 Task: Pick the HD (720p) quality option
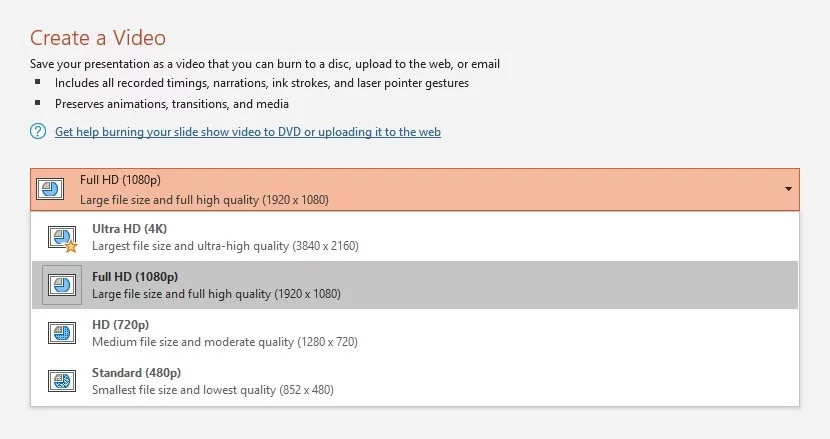pos(120,325)
